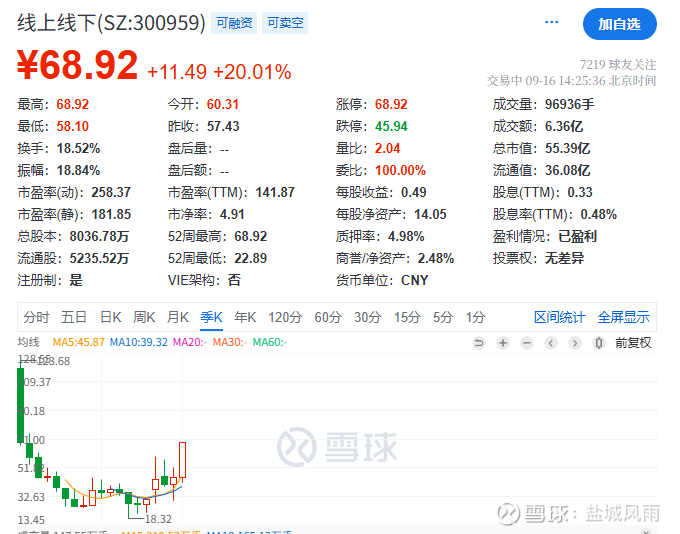Image resolution: width=680 pixels, height=534 pixels.
Task: Click the 均线 label
Action: (28, 342)
